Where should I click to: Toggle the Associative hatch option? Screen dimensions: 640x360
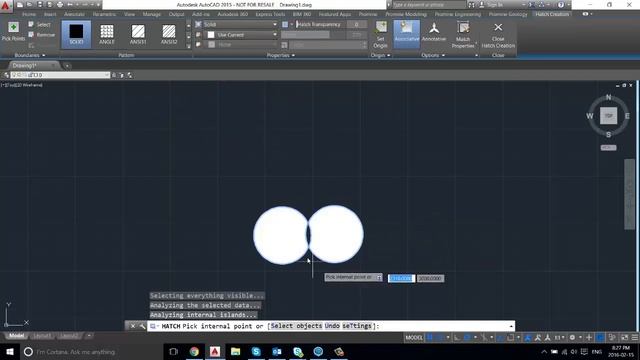pos(407,33)
